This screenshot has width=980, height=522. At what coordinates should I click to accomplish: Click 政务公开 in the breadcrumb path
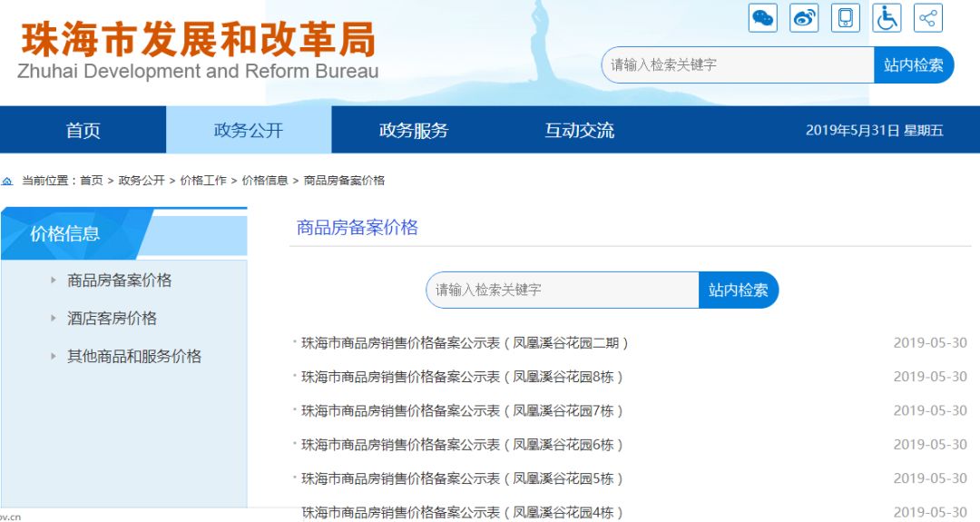click(x=142, y=181)
